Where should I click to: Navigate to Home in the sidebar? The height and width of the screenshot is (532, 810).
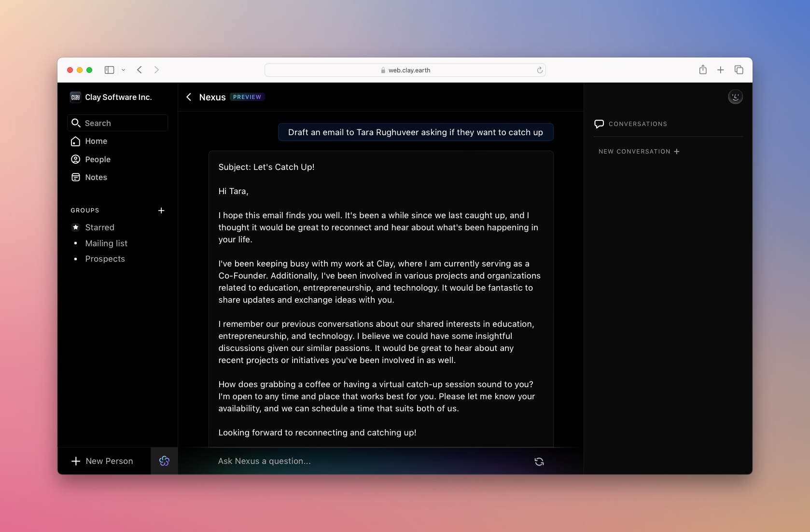pos(96,141)
